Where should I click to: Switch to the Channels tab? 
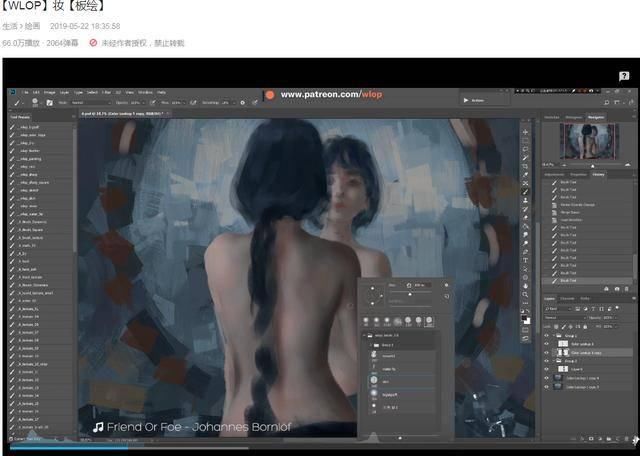[567, 299]
